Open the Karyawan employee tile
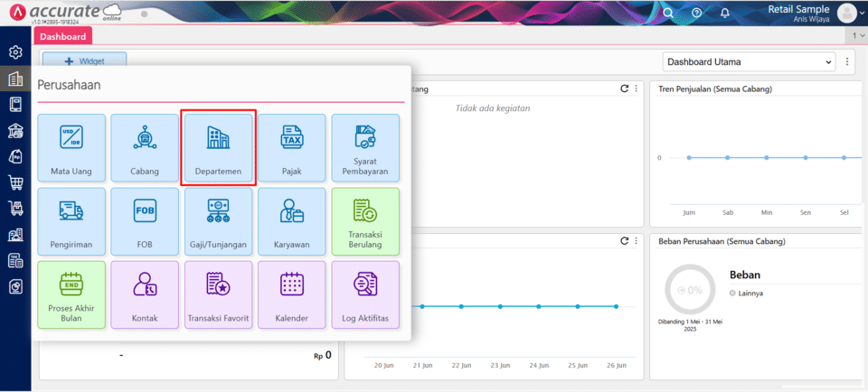 (292, 221)
